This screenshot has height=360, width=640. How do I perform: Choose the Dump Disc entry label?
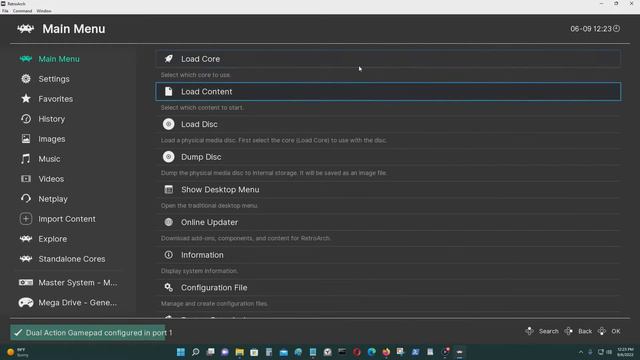(201, 157)
